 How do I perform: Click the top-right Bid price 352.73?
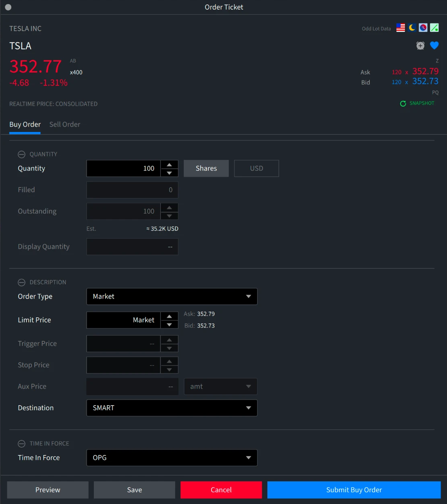[x=425, y=81]
